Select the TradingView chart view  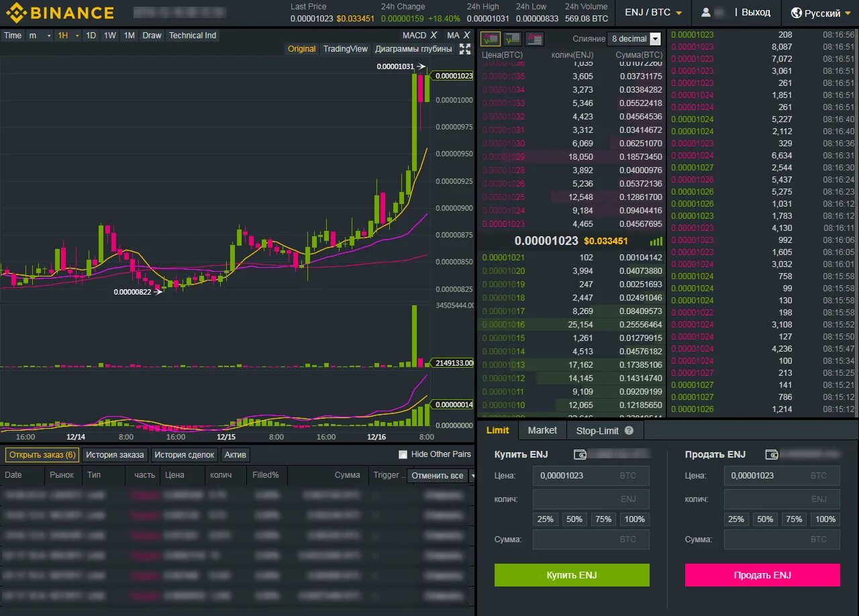[345, 49]
